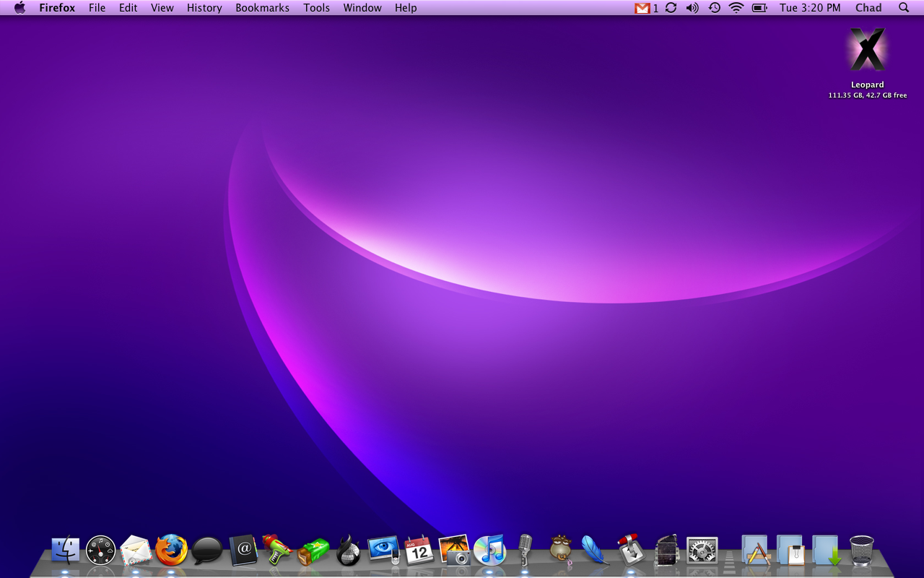
Task: Launch Transmission from the dock
Action: pyautogui.click(x=631, y=551)
